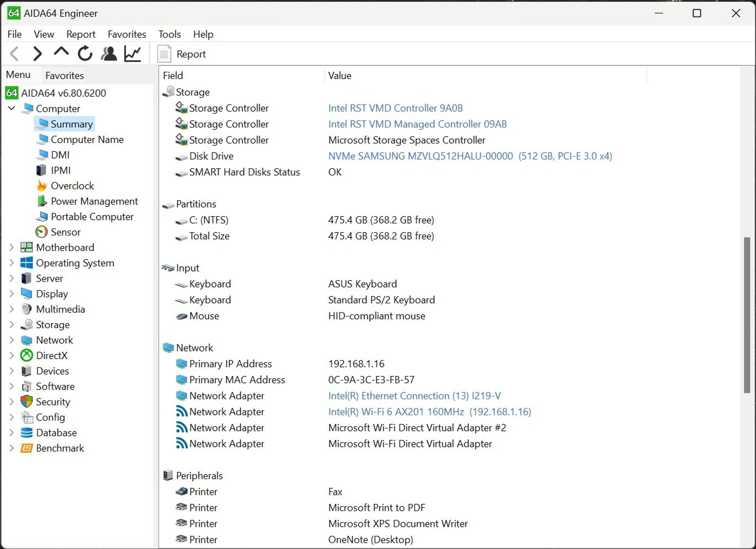The image size is (756, 549).
Task: Select the Sensor item in the sidebar
Action: 65,232
